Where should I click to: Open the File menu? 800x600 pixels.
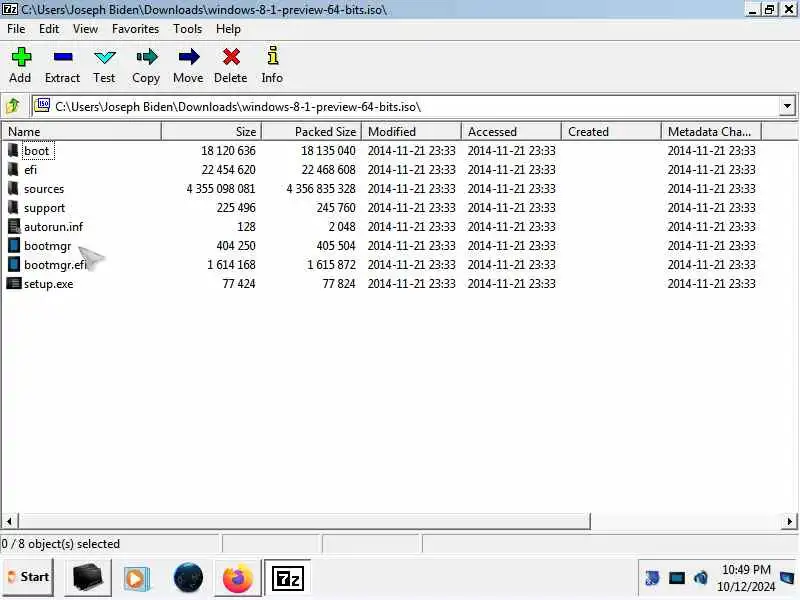pos(16,29)
